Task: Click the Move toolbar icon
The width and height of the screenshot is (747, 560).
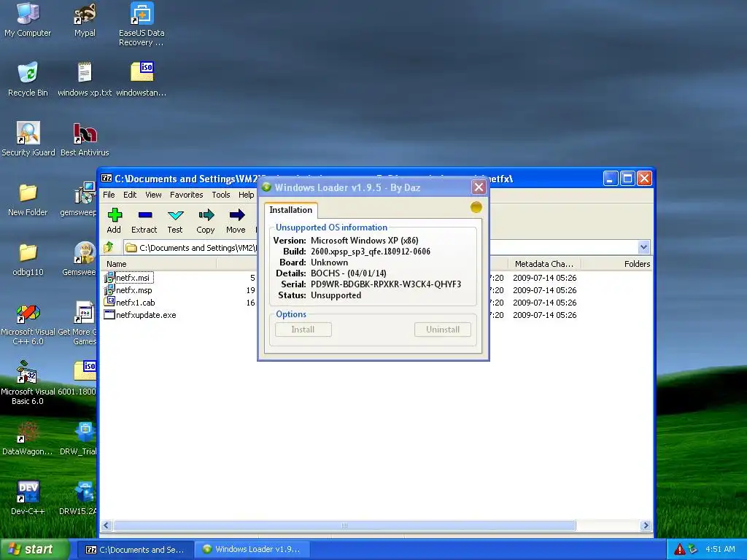Action: tap(236, 220)
